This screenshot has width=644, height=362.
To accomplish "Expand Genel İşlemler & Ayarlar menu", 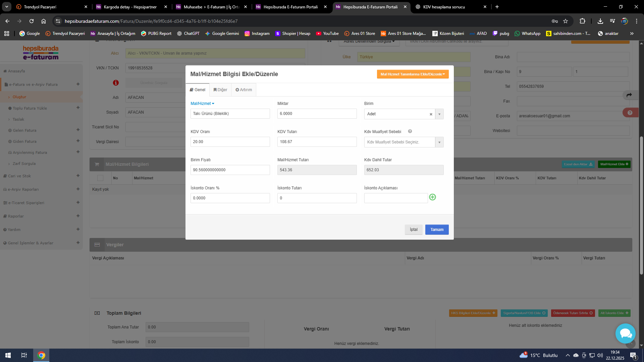I will click(x=78, y=243).
